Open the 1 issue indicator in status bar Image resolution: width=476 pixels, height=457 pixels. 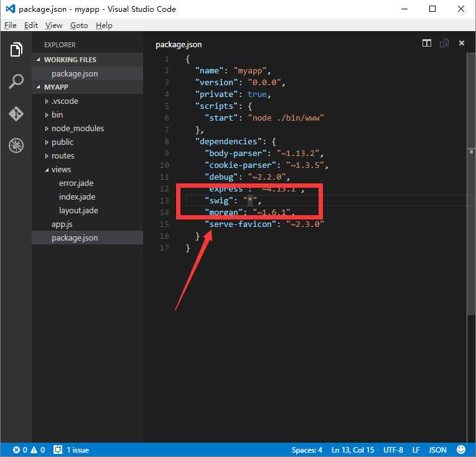point(72,450)
